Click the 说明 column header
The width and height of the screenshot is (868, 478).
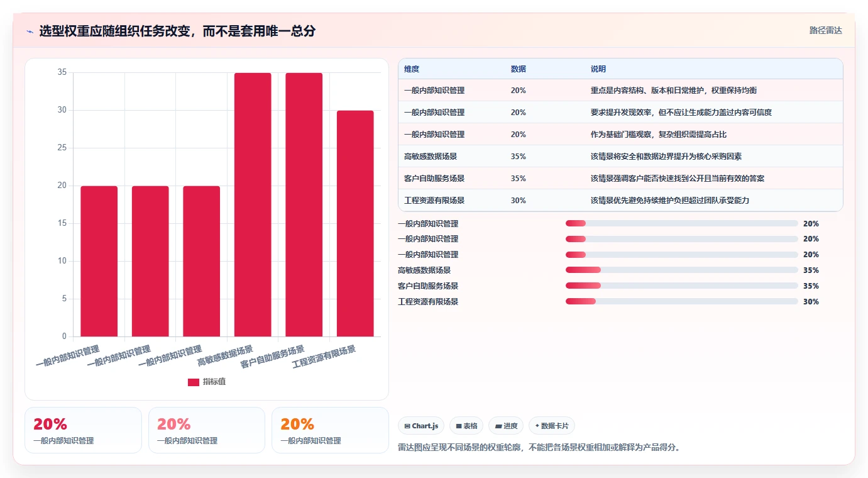tap(598, 69)
